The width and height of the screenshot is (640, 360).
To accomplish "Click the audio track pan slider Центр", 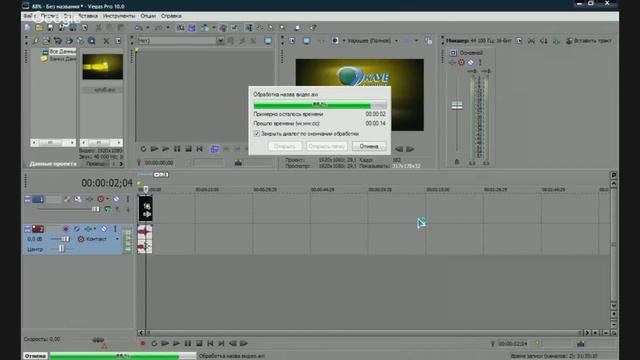I will 61,249.
